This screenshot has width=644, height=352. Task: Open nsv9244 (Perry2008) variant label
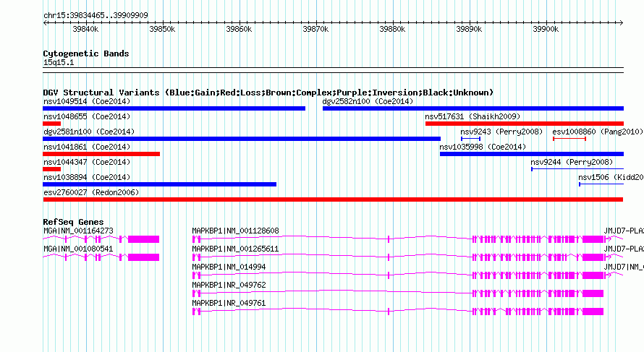[x=572, y=162]
